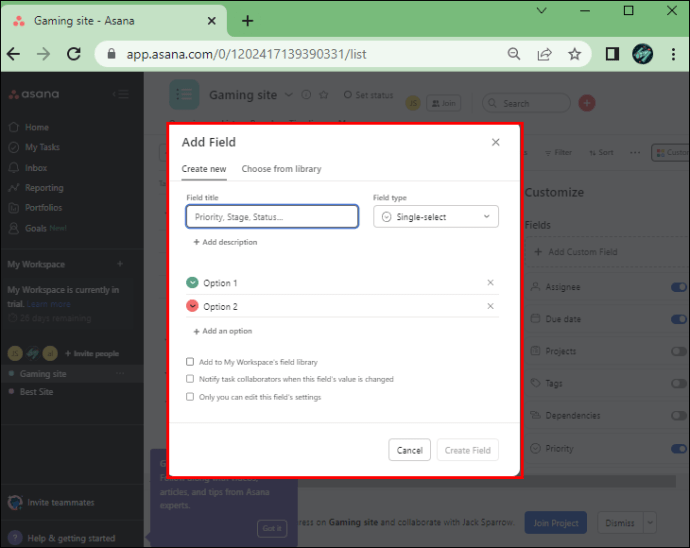Click the Asana logo
This screenshot has height=548, width=690.
coord(34,94)
